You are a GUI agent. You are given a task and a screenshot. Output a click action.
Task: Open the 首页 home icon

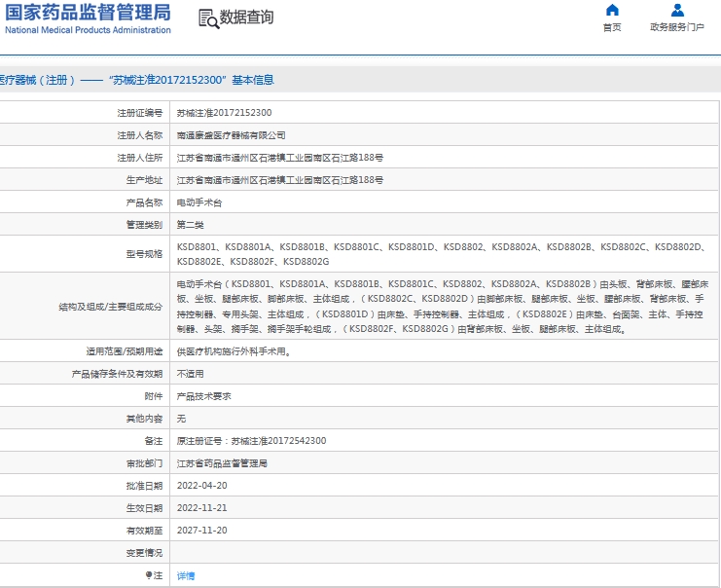(x=612, y=10)
